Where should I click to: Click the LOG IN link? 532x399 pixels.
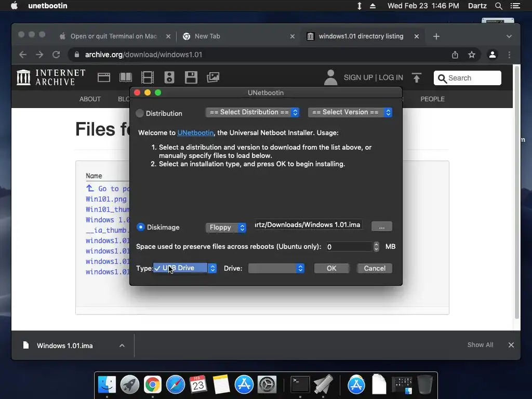click(x=391, y=77)
